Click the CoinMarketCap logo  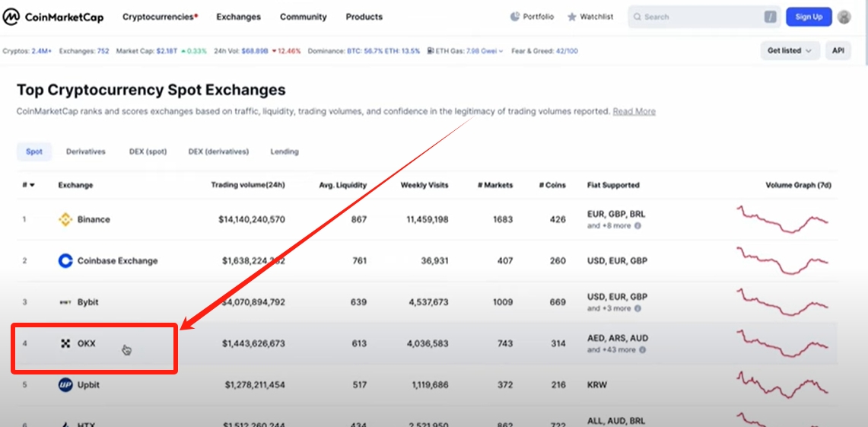tap(52, 17)
